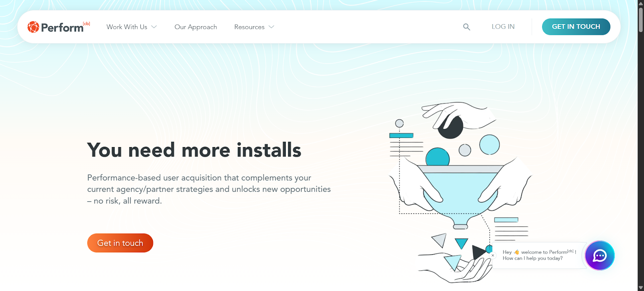The image size is (644, 291).
Task: Click the scrollbar down arrow
Action: click(641, 287)
